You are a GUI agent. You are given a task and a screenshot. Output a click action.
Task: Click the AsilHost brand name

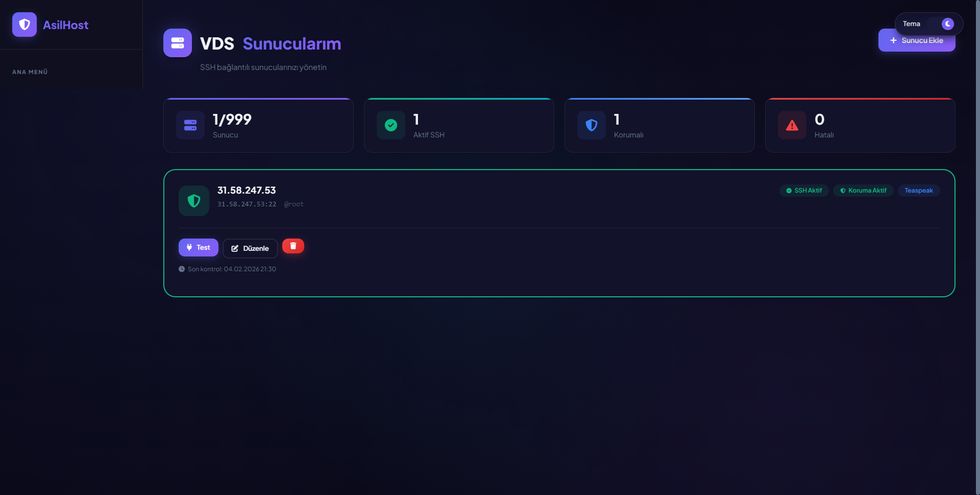[x=65, y=25]
